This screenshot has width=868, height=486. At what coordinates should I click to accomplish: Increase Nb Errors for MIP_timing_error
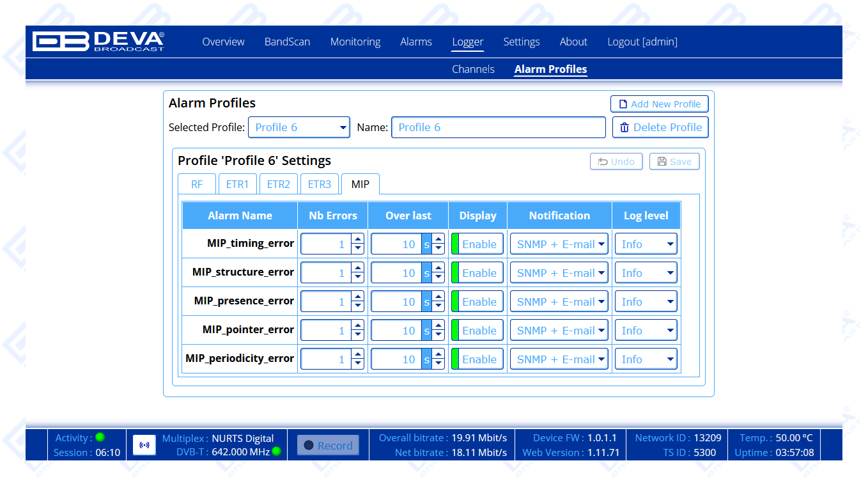click(x=358, y=239)
